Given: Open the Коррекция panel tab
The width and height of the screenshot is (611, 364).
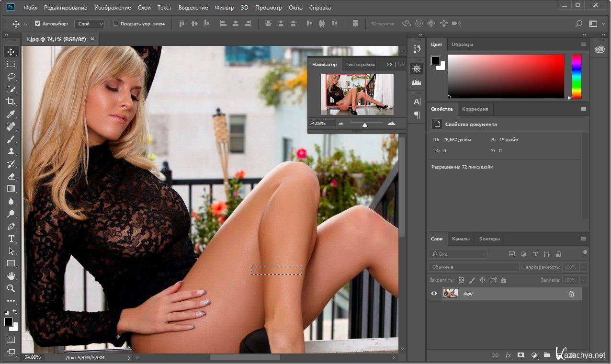Looking at the screenshot, I should [475, 109].
